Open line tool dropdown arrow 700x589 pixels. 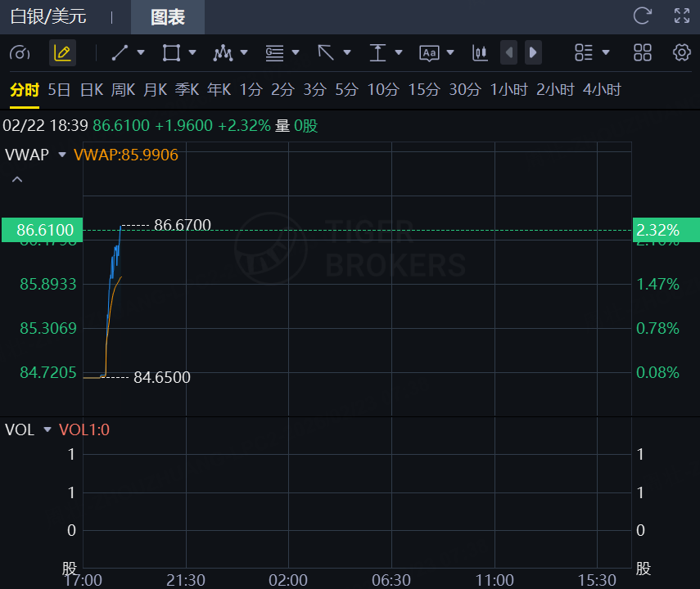point(141,52)
